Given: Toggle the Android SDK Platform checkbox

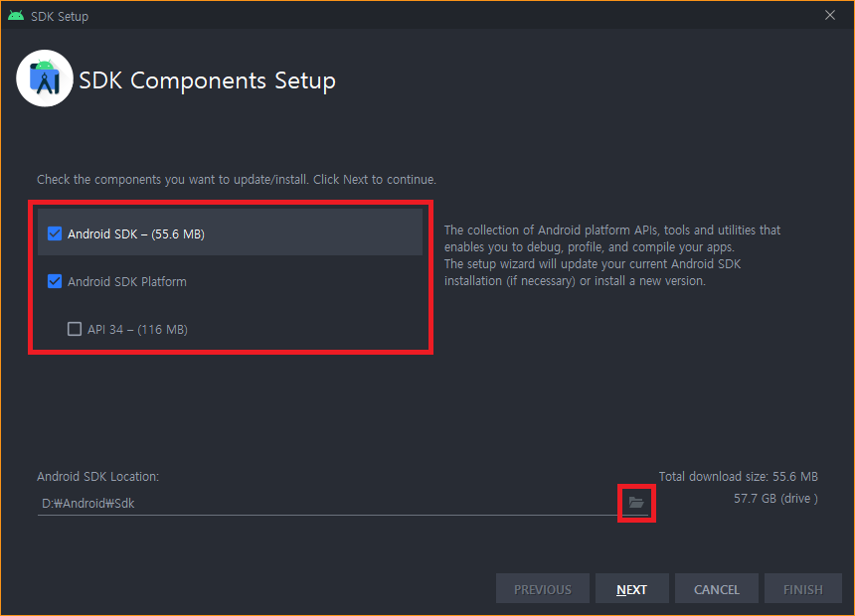Looking at the screenshot, I should [x=55, y=281].
